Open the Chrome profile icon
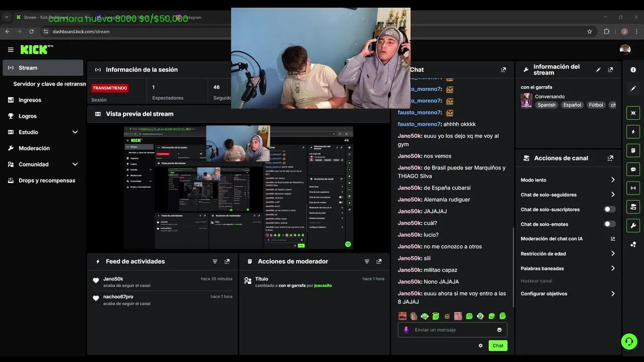This screenshot has width=644, height=362. pyautogui.click(x=624, y=31)
